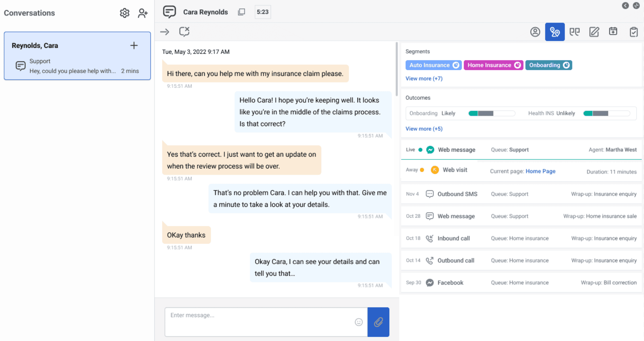Screen dimensions: 644x341
Task: Open conversation settings gear
Action: pos(124,13)
